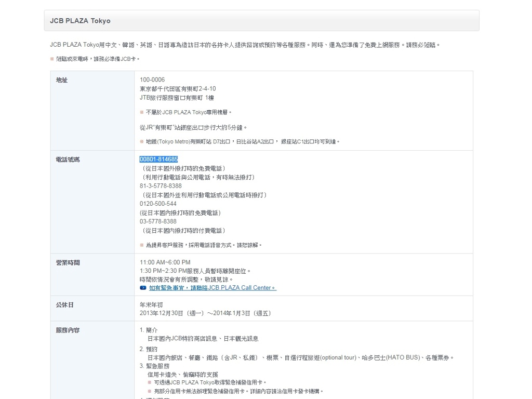
Task: Click the "電話號碼" row label
Action: pyautogui.click(x=68, y=159)
